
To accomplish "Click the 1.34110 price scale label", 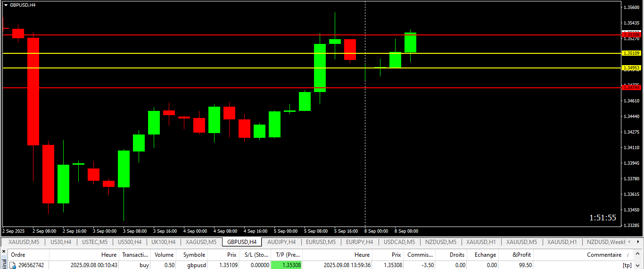I will (x=632, y=147).
